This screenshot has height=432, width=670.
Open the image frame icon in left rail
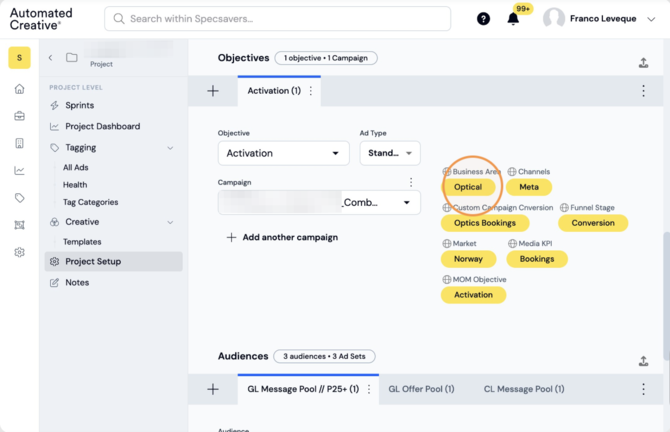(19, 225)
